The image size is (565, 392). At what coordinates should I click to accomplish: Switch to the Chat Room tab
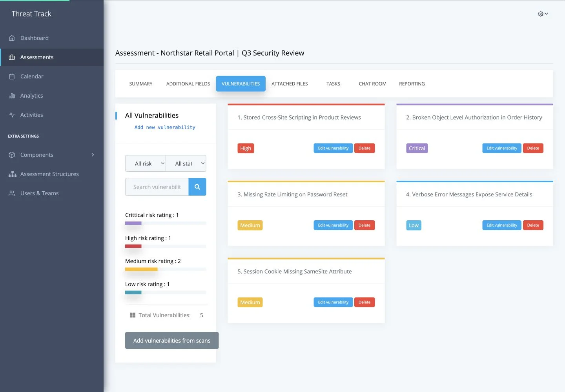pos(372,84)
